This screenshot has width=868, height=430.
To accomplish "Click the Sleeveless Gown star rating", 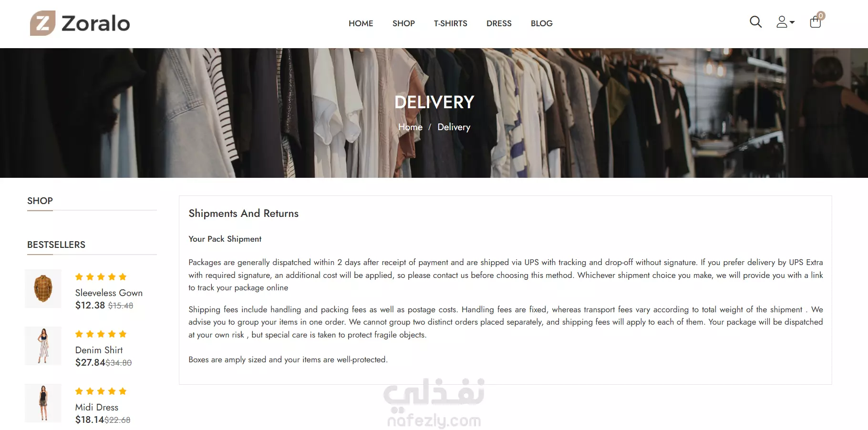I will pos(101,277).
